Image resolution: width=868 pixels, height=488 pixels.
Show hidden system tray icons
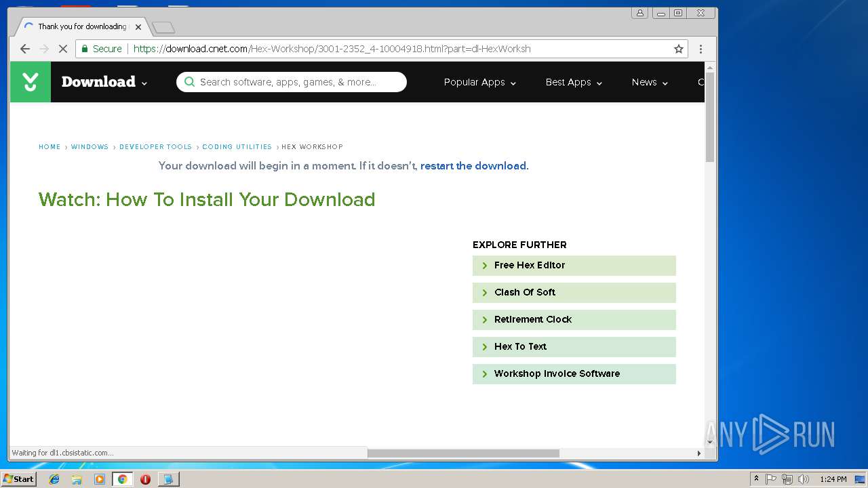click(x=757, y=479)
